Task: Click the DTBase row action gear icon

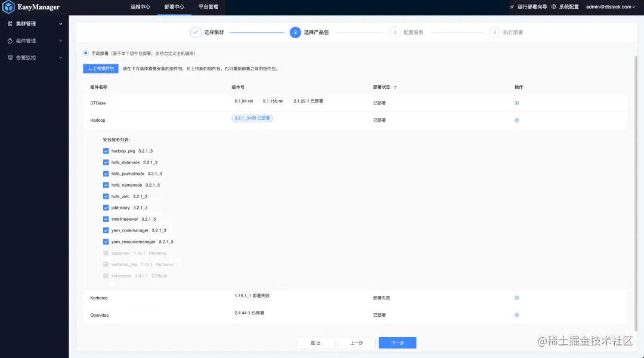Action: [516, 103]
